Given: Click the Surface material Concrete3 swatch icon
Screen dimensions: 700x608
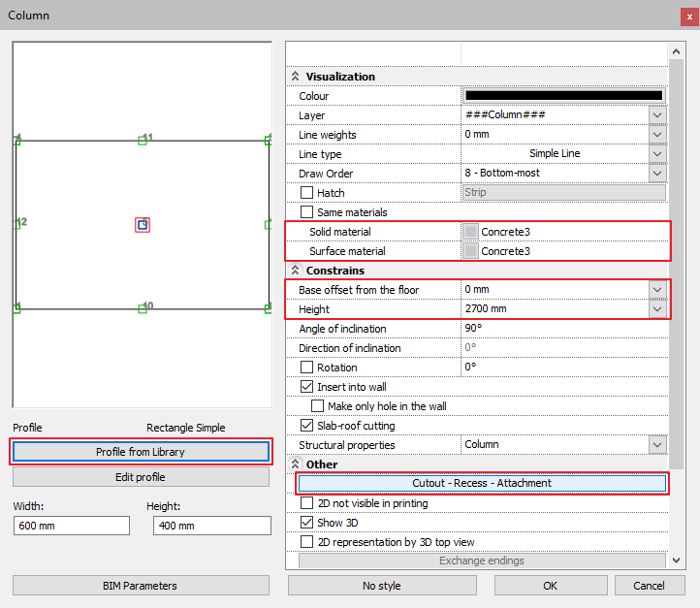Looking at the screenshot, I should [x=471, y=251].
